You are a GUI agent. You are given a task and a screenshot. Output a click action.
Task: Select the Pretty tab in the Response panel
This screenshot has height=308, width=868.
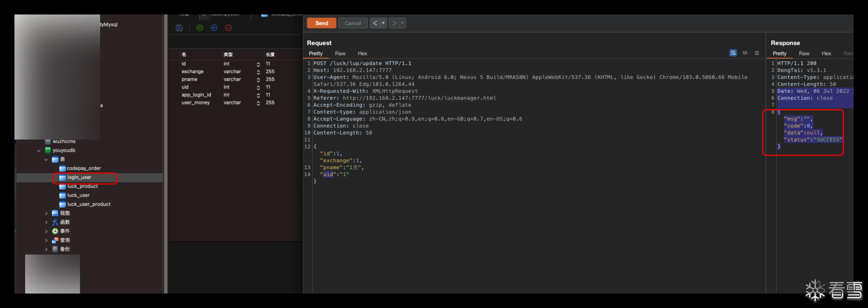click(779, 53)
